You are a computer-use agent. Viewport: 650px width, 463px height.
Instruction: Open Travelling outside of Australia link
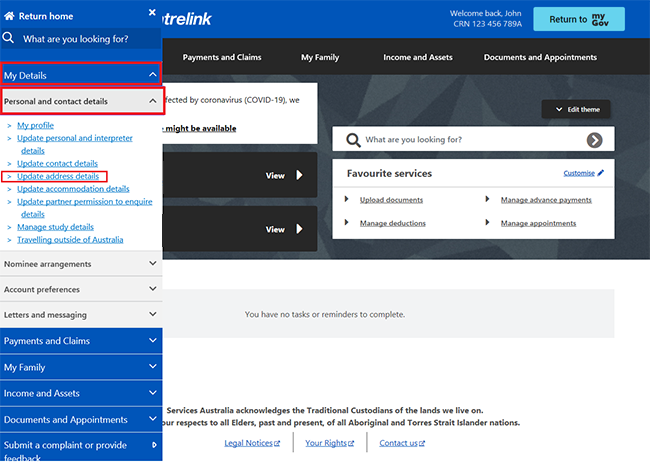(x=70, y=240)
